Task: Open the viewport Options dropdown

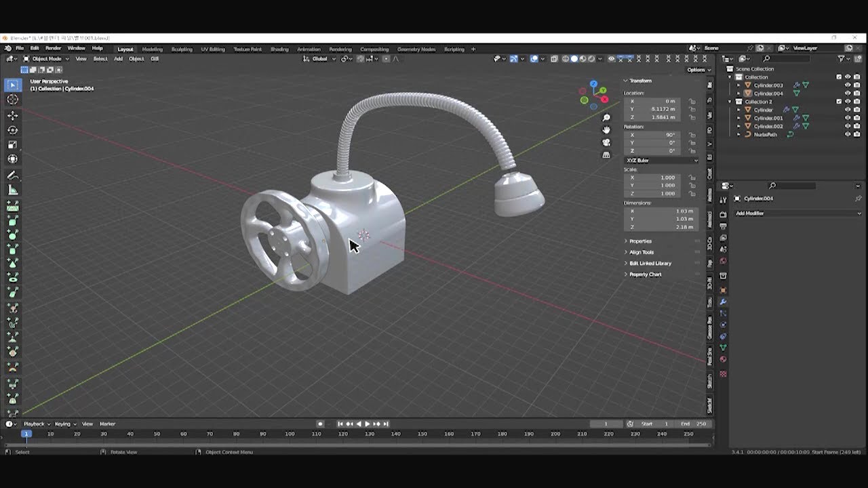Action: tap(698, 70)
